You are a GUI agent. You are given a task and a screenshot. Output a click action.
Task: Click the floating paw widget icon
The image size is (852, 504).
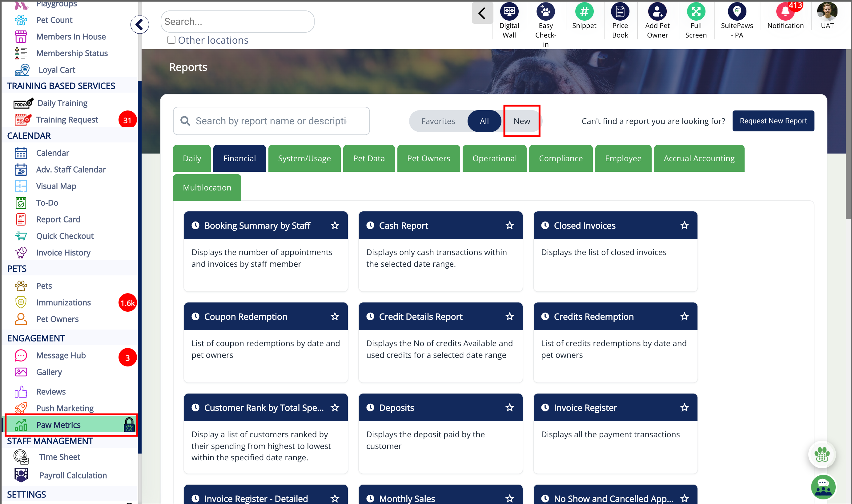pyautogui.click(x=822, y=454)
